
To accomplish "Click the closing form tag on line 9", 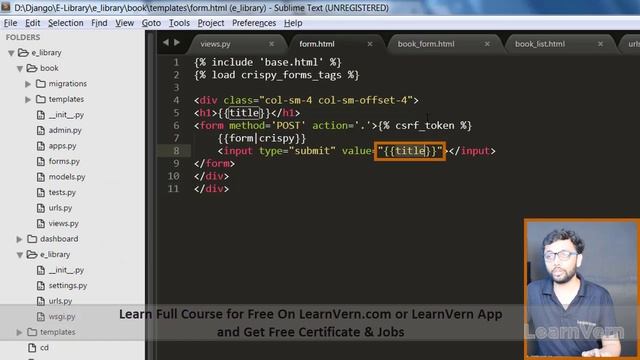I will tap(215, 163).
